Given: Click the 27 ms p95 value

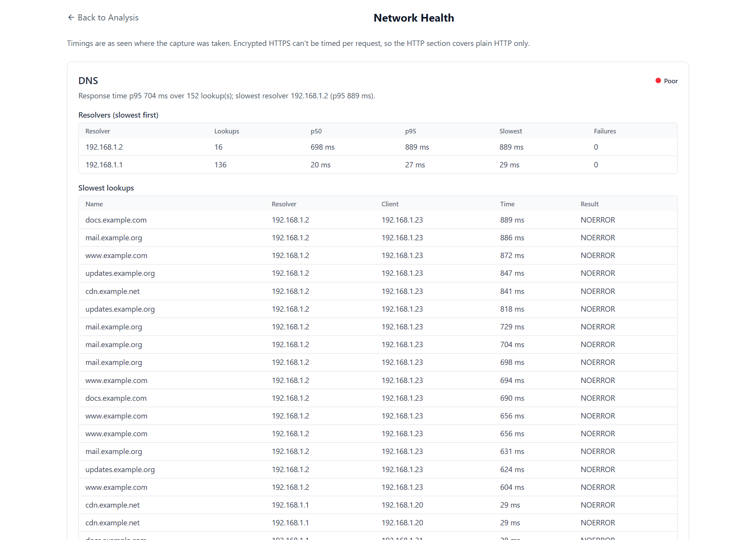Looking at the screenshot, I should click(415, 165).
